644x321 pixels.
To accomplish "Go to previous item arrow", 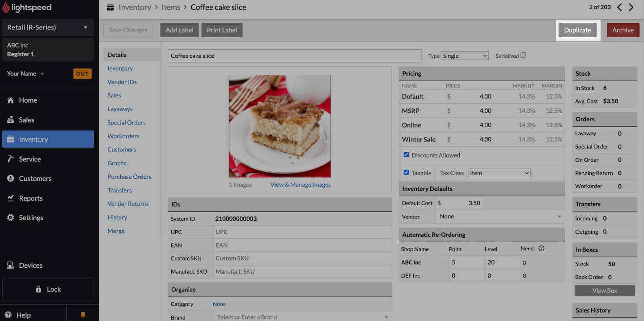I will pyautogui.click(x=619, y=7).
